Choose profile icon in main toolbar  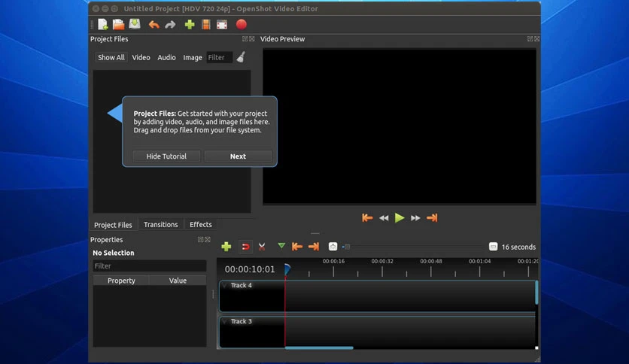[206, 25]
